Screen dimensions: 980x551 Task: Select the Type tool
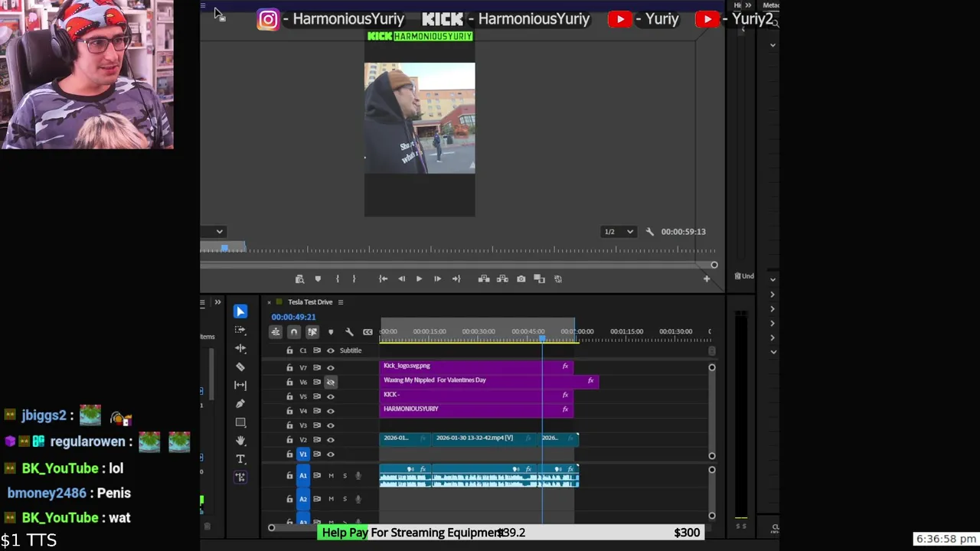click(240, 458)
